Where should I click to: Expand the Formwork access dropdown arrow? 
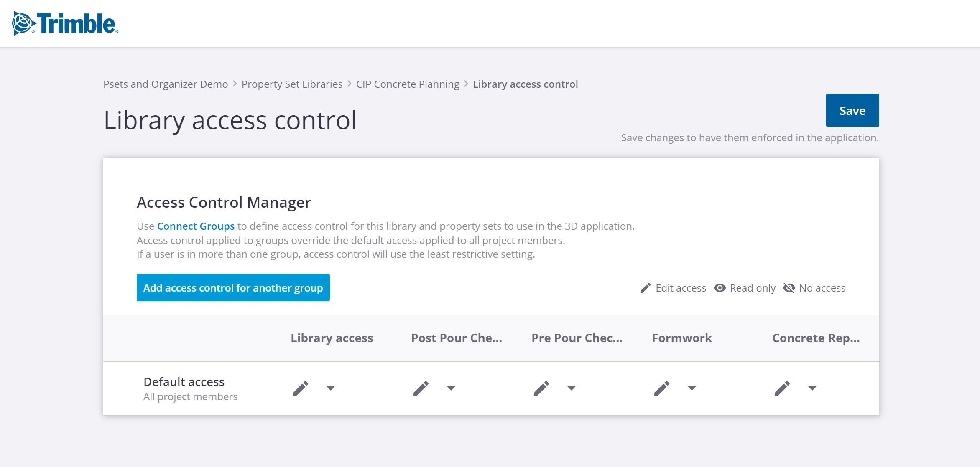(x=692, y=388)
